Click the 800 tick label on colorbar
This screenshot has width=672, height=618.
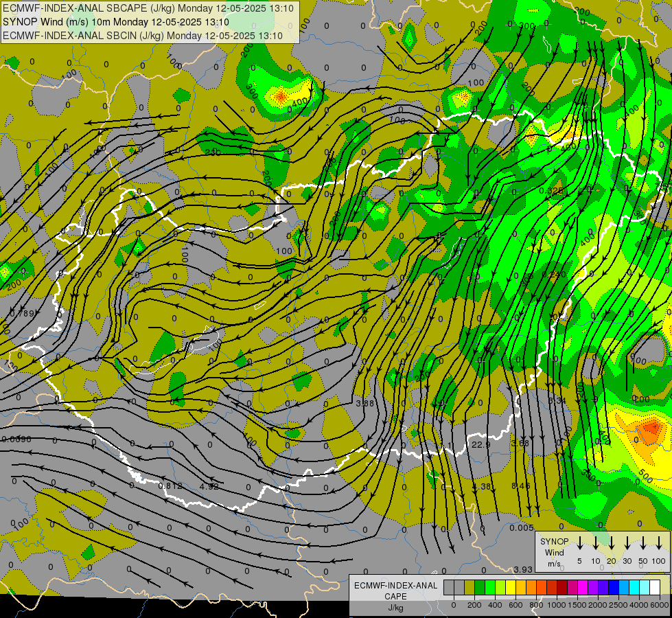point(535,605)
